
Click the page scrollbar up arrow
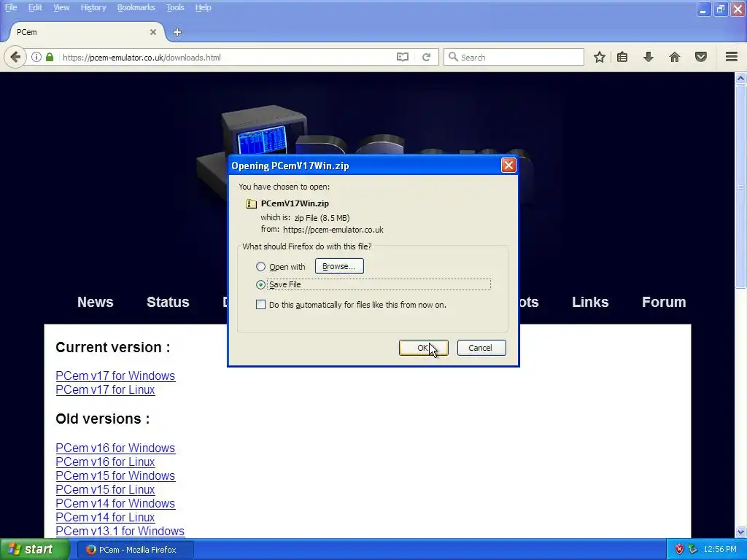coord(740,78)
